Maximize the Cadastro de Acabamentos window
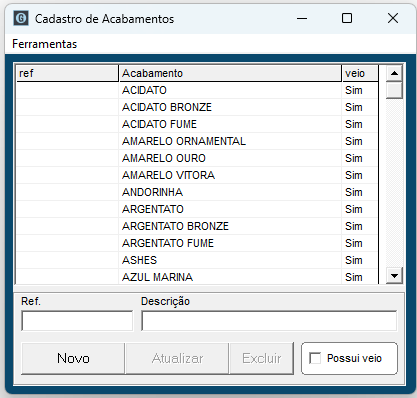 tap(347, 18)
